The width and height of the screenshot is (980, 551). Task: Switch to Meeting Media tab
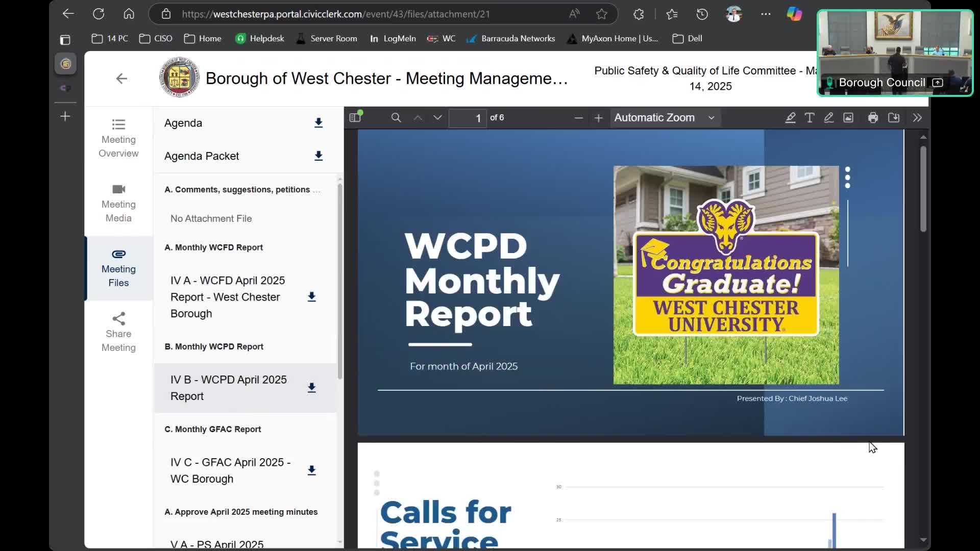[118, 203]
